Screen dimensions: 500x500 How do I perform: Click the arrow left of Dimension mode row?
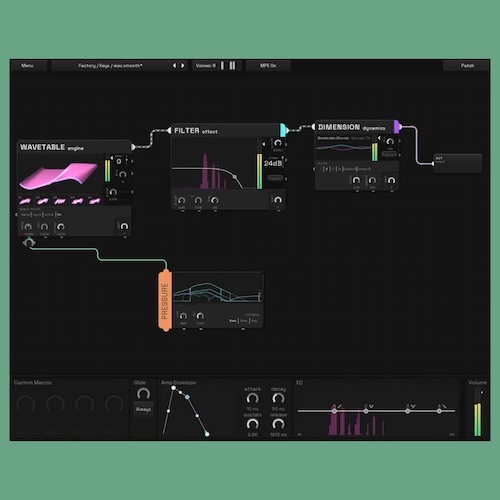click(314, 169)
